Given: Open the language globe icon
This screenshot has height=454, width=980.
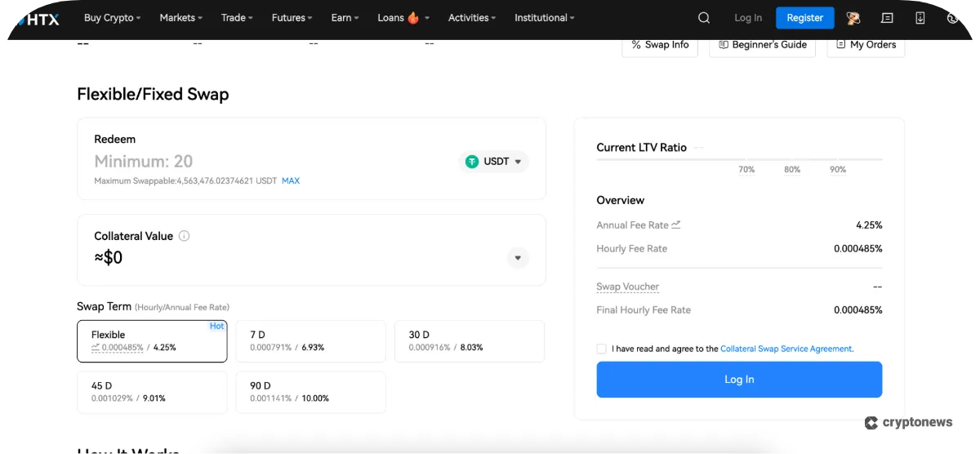Looking at the screenshot, I should 952,18.
